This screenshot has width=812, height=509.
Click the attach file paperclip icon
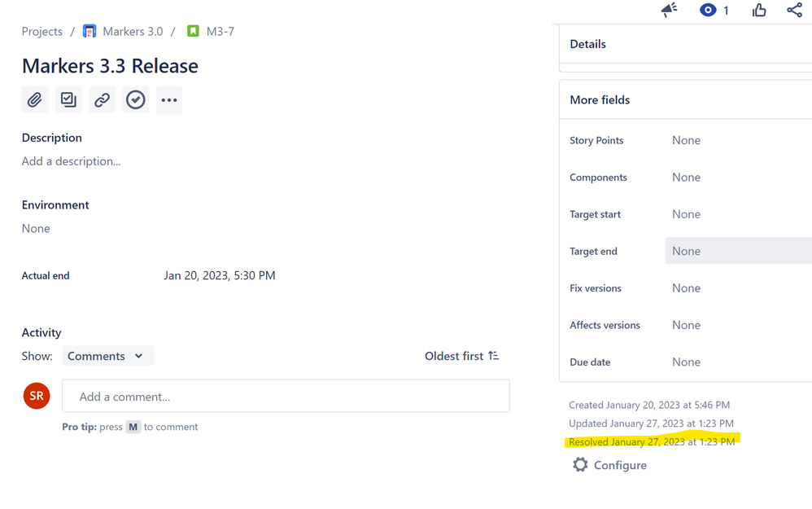click(x=34, y=99)
